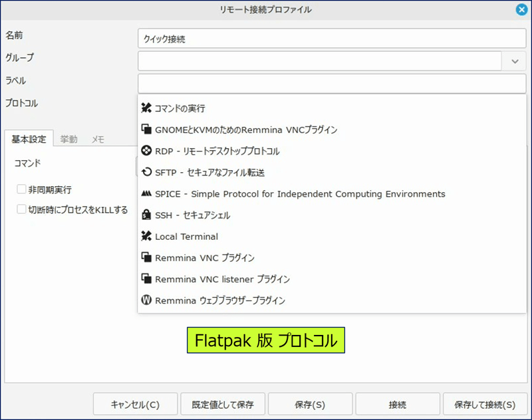Click the Remmina ウェブブラウザー plugin icon
The width and height of the screenshot is (532, 420).
pos(146,300)
